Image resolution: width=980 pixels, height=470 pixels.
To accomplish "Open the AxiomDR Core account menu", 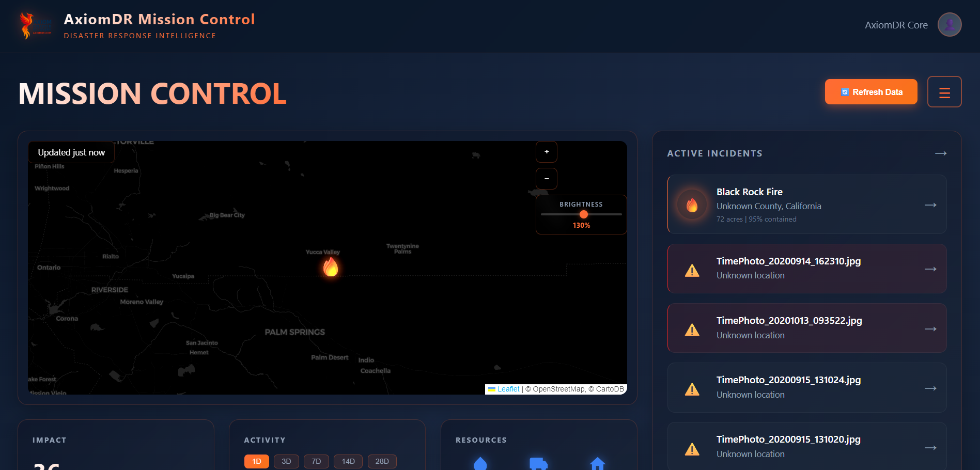I will (x=896, y=24).
